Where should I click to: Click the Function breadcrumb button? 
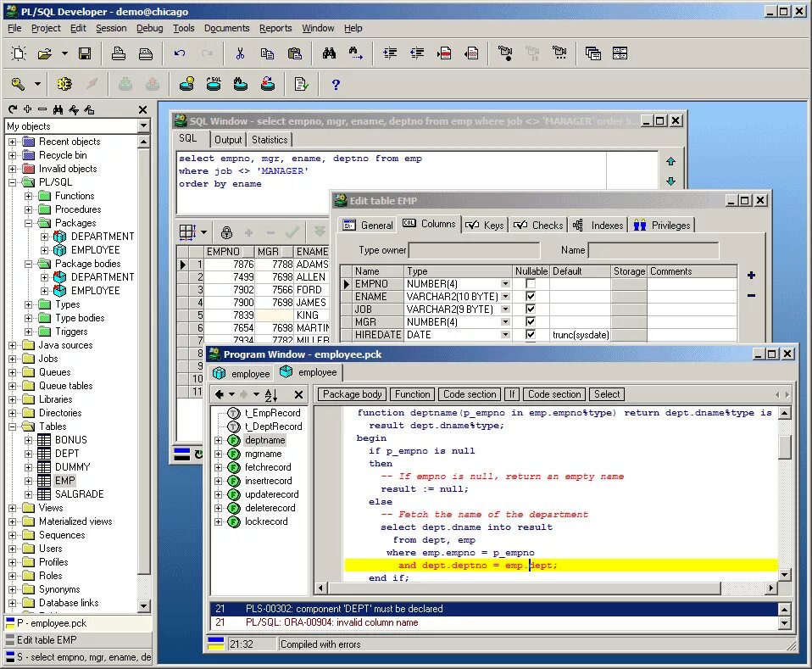pyautogui.click(x=412, y=394)
